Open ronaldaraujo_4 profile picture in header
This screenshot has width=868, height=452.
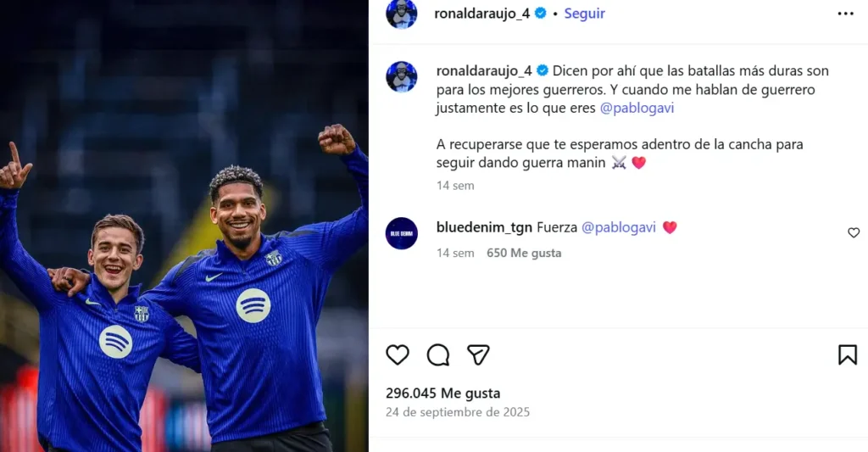[401, 14]
